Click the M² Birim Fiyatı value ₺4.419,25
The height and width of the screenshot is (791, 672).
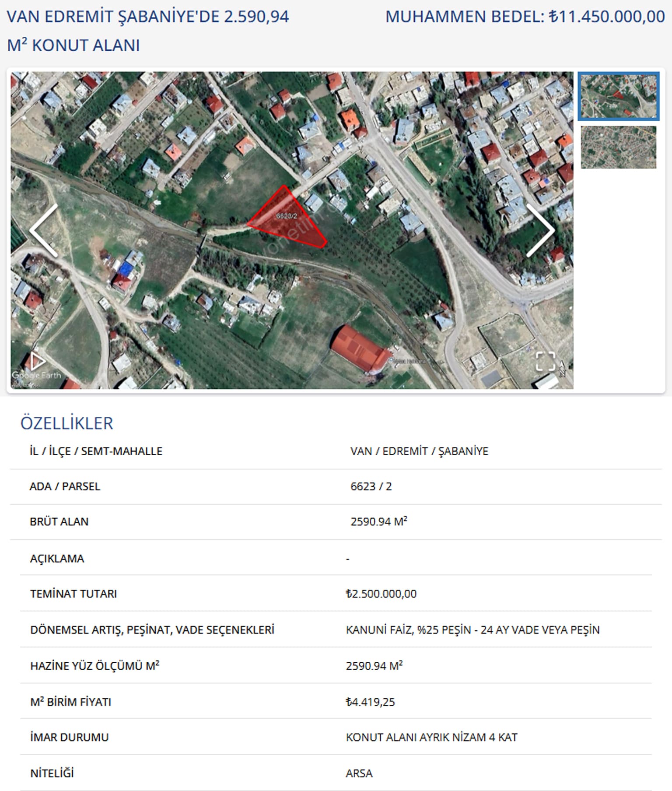(x=370, y=702)
